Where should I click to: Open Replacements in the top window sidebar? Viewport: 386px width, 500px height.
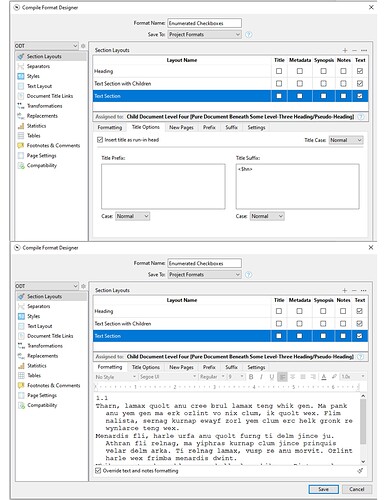tap(42, 116)
